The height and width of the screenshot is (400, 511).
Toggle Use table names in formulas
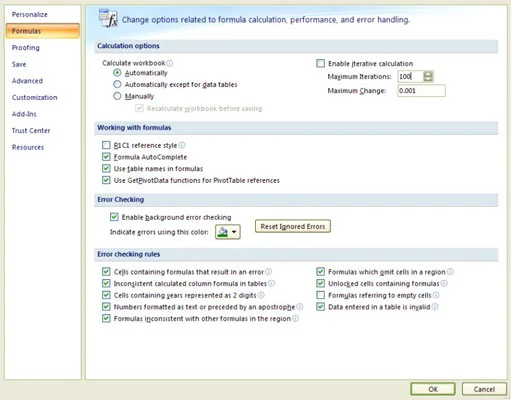pos(106,168)
